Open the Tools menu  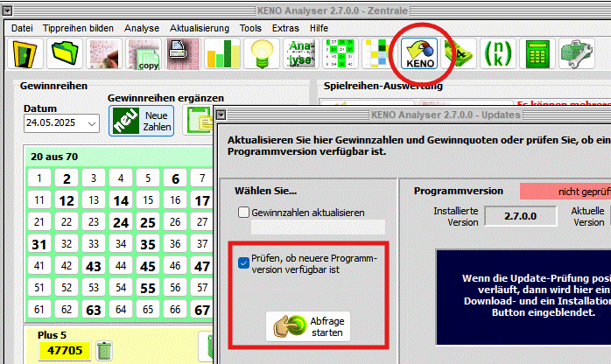point(250,28)
